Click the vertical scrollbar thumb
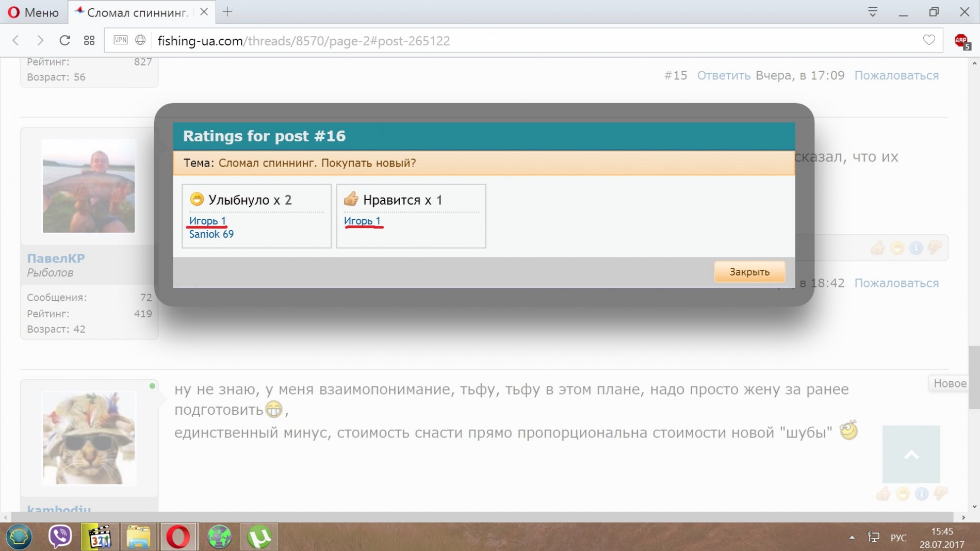Screen dimensions: 980x551 (974, 377)
